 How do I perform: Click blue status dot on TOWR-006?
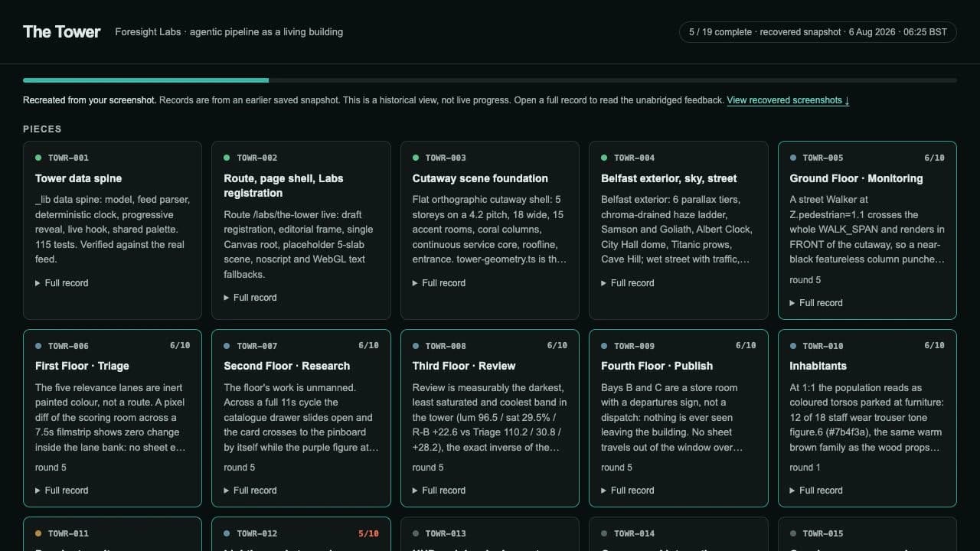38,346
